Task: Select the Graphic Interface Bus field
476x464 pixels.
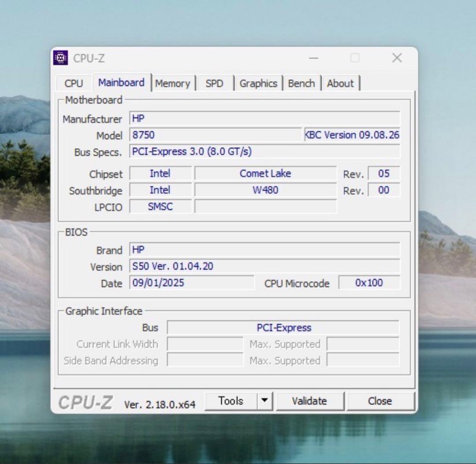Action: tap(284, 327)
